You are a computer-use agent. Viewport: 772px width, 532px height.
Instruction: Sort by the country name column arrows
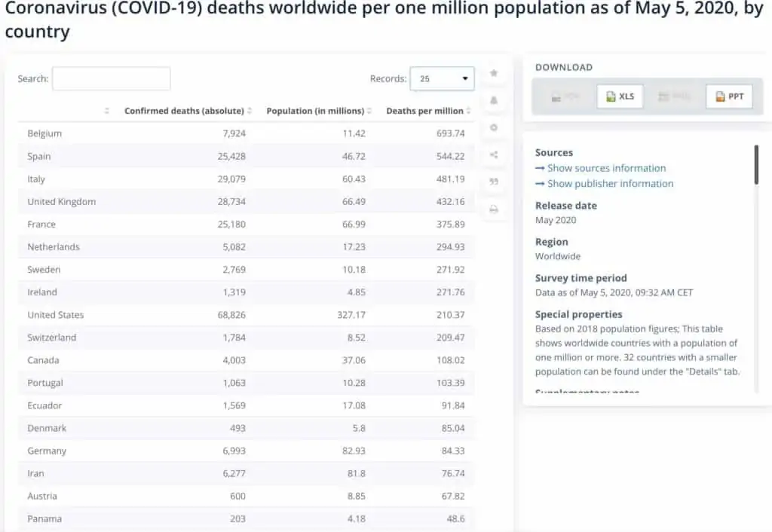(107, 111)
